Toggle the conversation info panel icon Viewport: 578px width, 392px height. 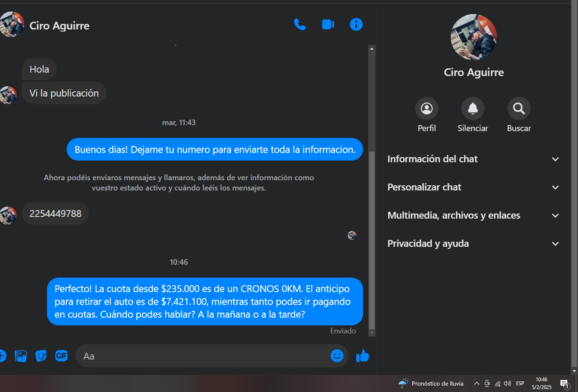pos(356,25)
